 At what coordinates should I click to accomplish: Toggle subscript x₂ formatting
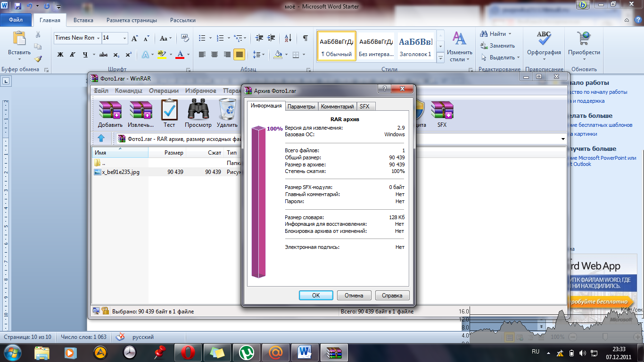pyautogui.click(x=116, y=55)
